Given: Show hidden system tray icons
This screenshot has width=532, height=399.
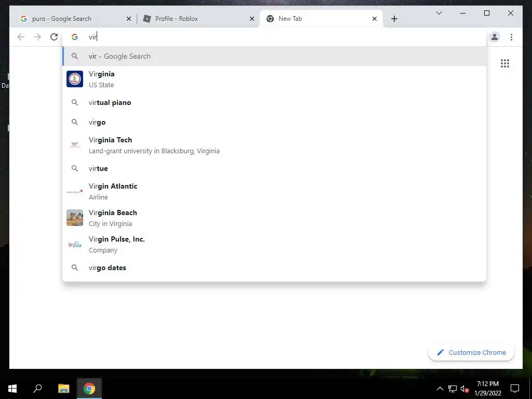Looking at the screenshot, I should click(x=440, y=389).
